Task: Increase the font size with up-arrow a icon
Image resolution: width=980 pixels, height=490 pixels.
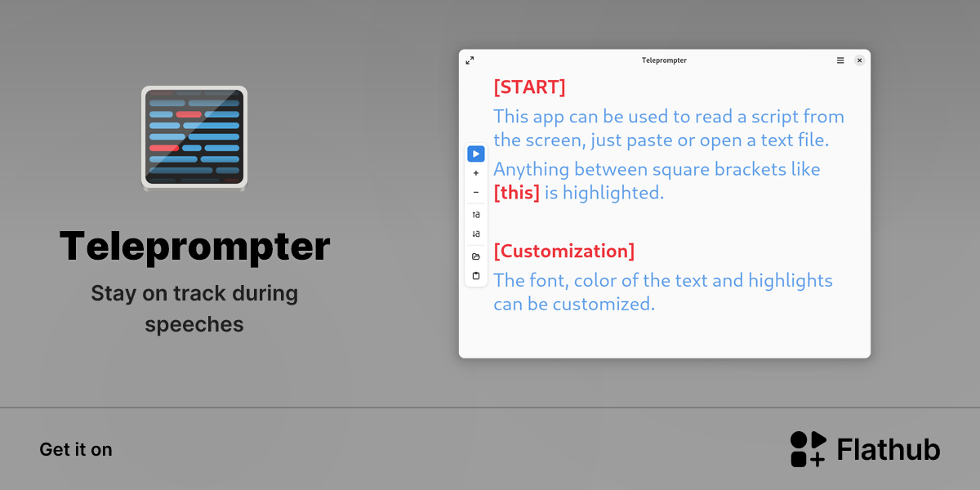Action: tap(476, 215)
